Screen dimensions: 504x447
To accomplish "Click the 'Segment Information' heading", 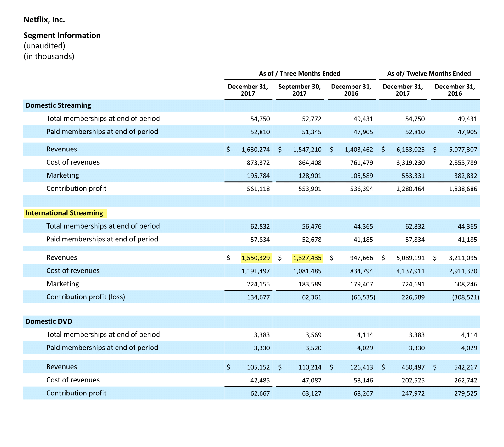I will (62, 35).
